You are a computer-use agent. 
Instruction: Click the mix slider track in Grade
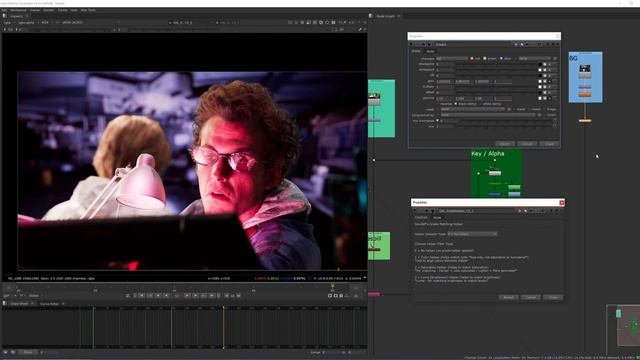[503, 127]
